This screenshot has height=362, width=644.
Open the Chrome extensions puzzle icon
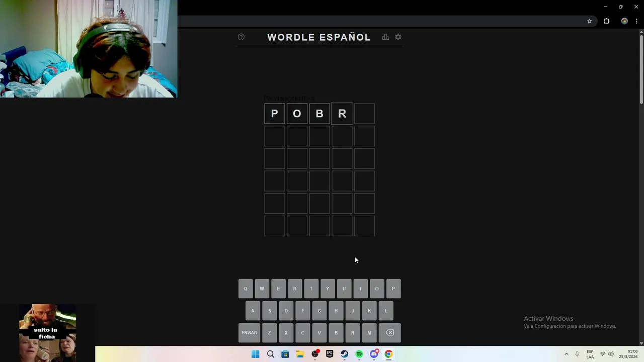(606, 21)
